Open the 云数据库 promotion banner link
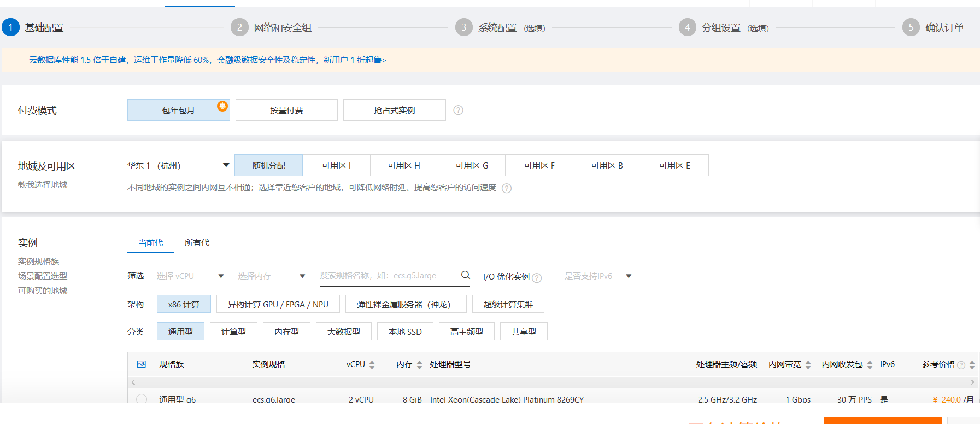 (x=208, y=60)
